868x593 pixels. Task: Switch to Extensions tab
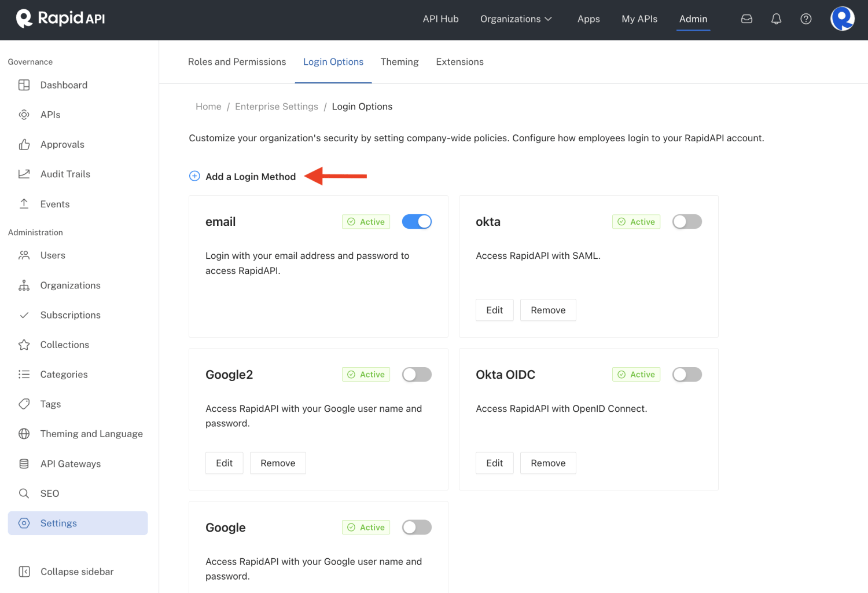[459, 62]
